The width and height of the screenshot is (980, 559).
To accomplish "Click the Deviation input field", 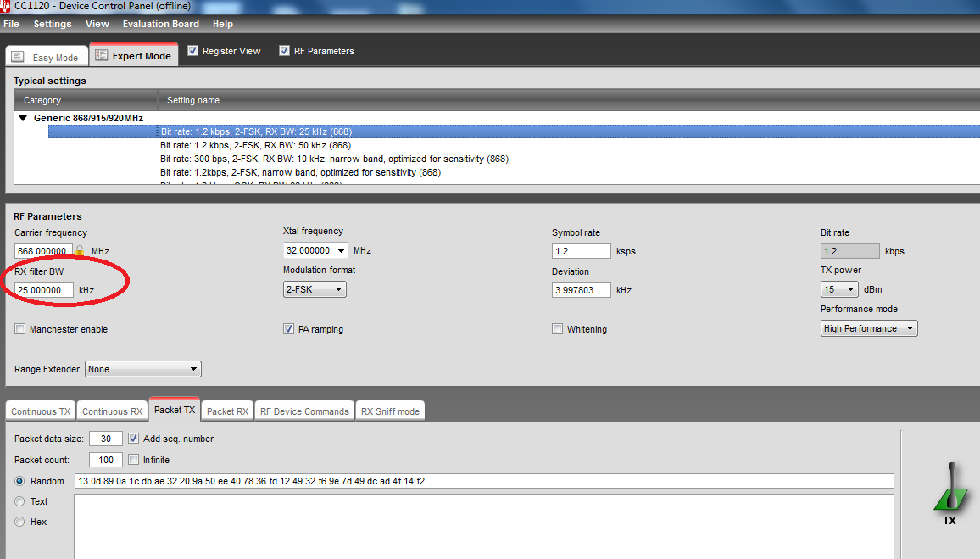I will 582,290.
